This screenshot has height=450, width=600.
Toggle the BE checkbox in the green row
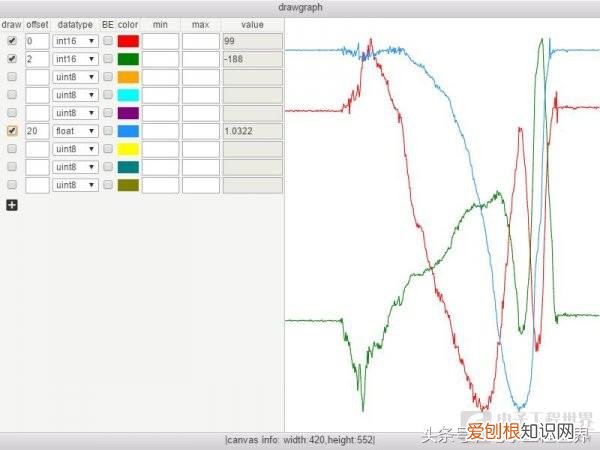coord(108,59)
